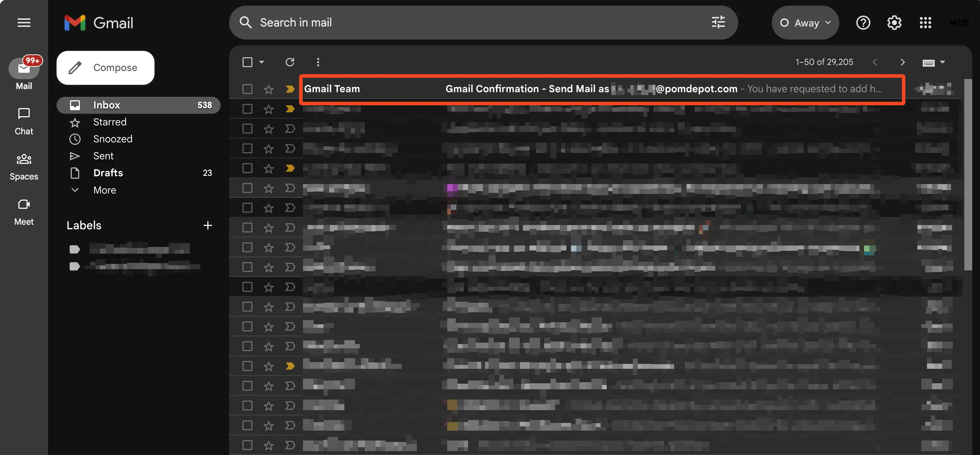Screen dimensions: 980x455
Task: Switch to Spaces in the left rail
Action: (x=24, y=166)
